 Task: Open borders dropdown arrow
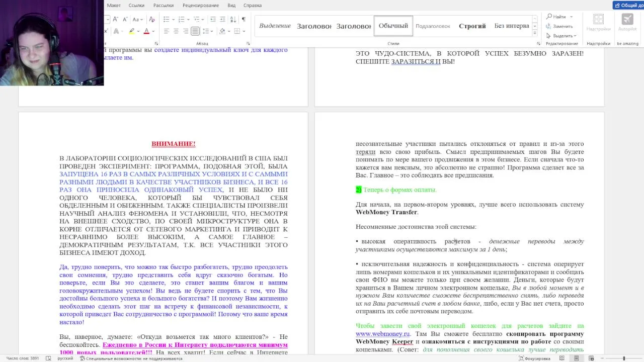coord(244,31)
